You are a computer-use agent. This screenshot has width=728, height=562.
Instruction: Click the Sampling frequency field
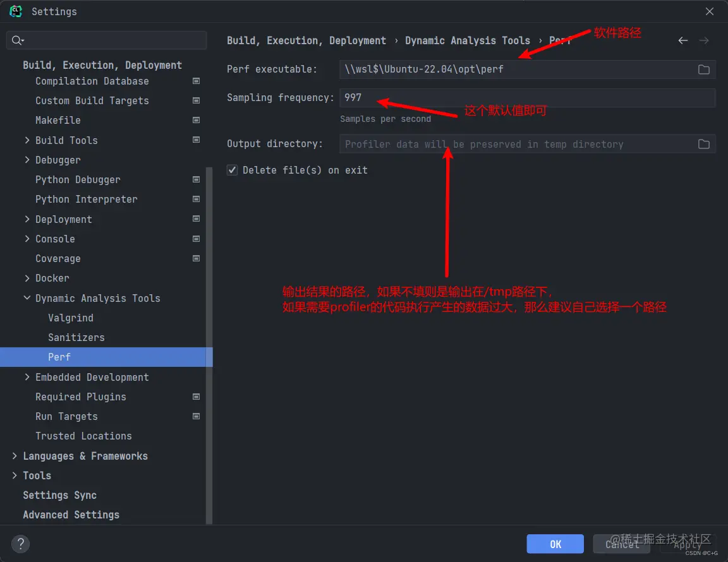pyautogui.click(x=528, y=98)
